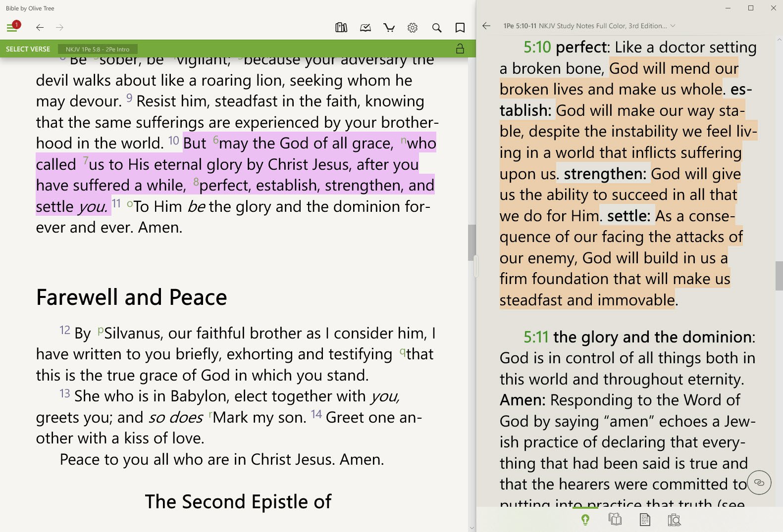
Task: Click SELECT VERSE label
Action: tap(28, 49)
